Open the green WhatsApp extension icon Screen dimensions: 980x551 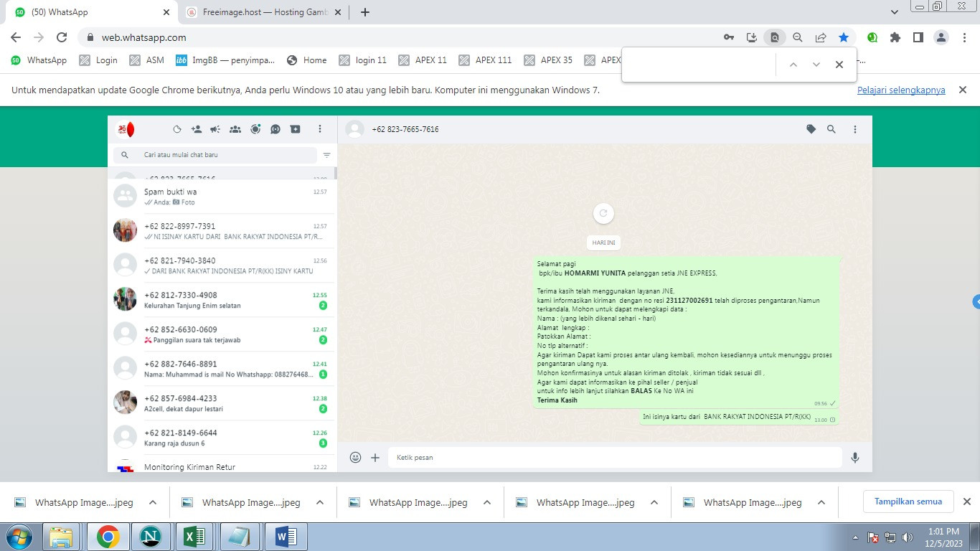click(872, 37)
